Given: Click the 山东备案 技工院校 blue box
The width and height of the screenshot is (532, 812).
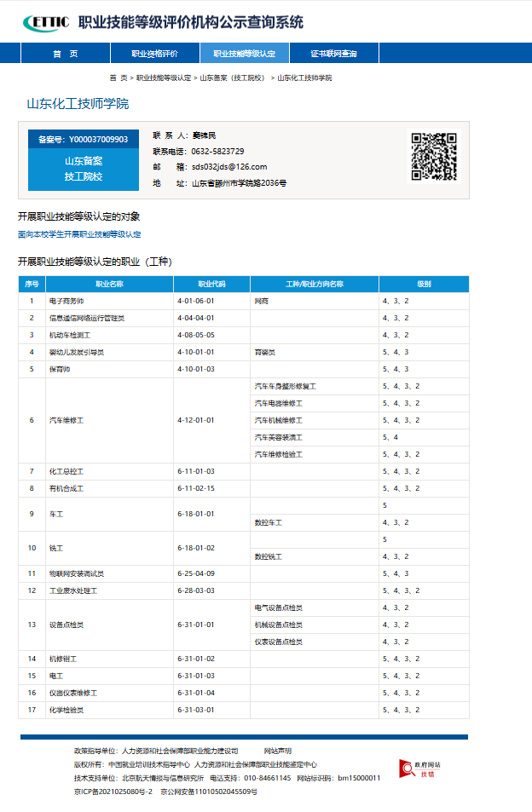Looking at the screenshot, I should (x=83, y=169).
